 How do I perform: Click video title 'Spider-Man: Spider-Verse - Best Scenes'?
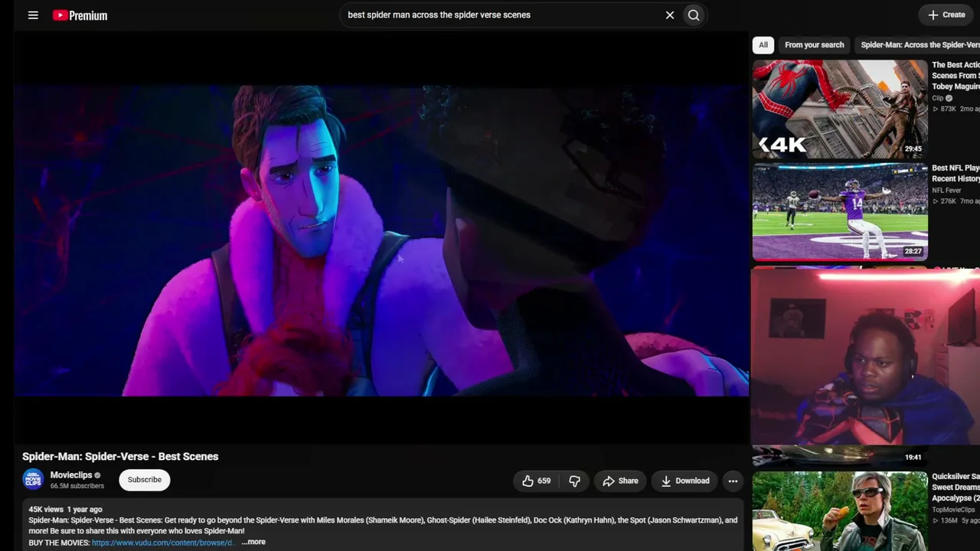click(120, 456)
